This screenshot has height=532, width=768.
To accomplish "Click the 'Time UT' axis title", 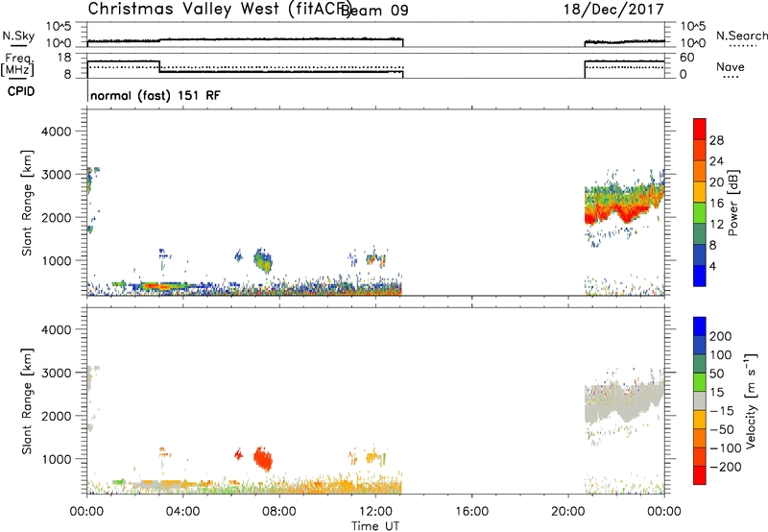I will click(375, 526).
